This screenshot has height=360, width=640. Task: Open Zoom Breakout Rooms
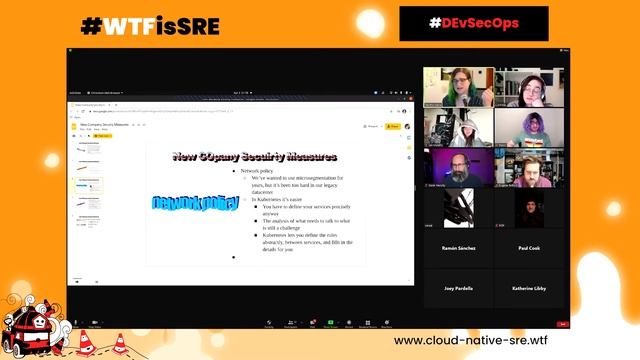[x=368, y=324]
